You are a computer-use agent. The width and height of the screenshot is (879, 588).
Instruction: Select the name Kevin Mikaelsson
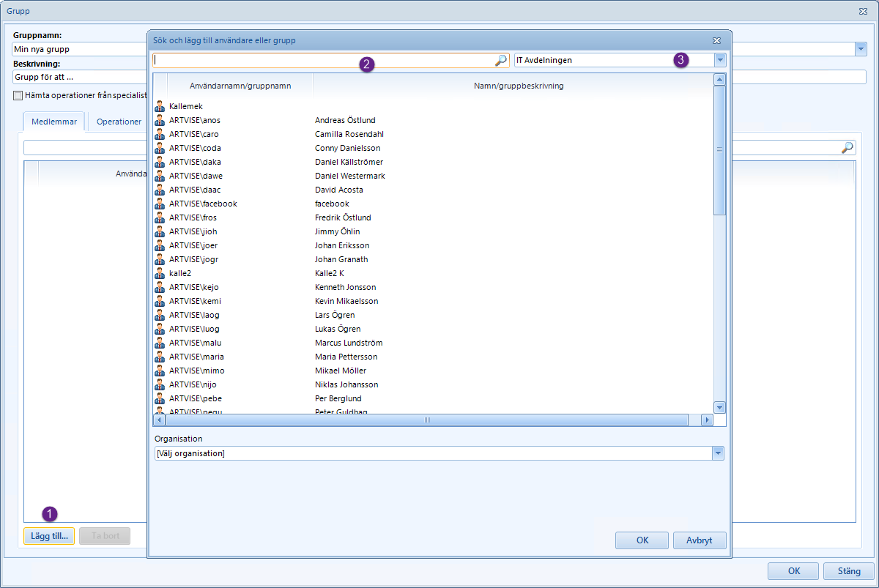[x=346, y=302]
